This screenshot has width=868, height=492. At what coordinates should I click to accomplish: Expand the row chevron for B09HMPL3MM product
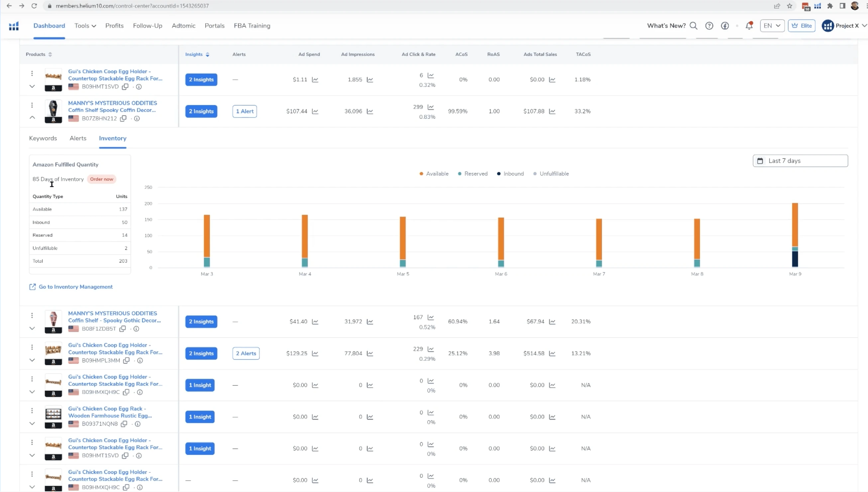[32, 360]
